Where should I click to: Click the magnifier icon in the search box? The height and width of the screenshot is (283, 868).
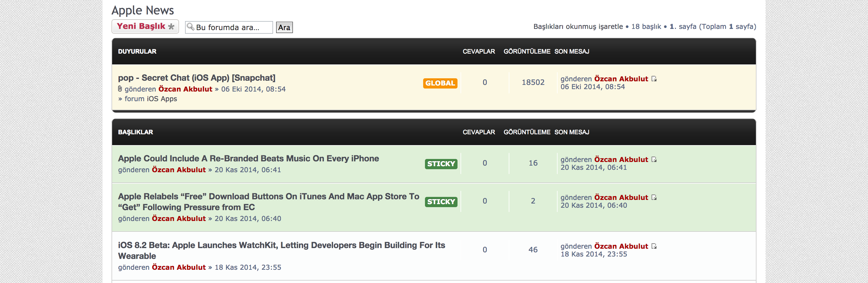(x=190, y=26)
